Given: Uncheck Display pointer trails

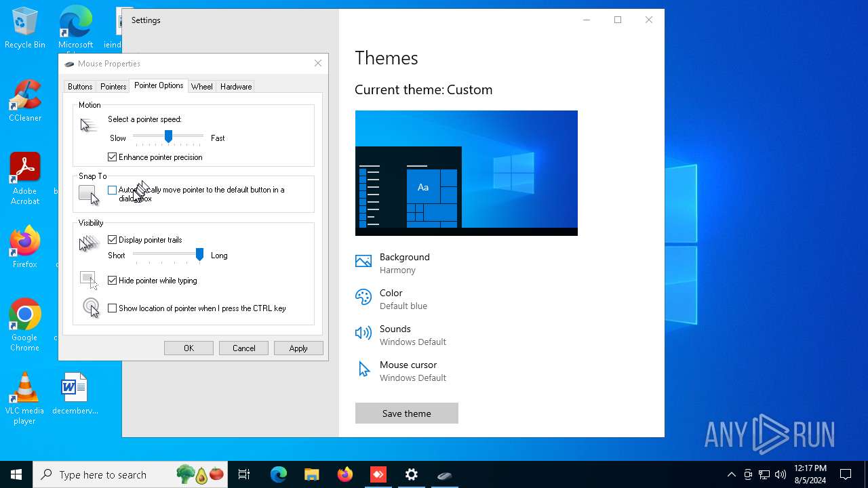Looking at the screenshot, I should pyautogui.click(x=113, y=239).
